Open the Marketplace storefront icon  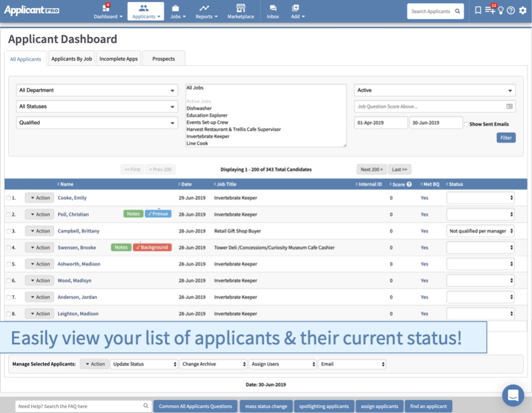pos(241,8)
